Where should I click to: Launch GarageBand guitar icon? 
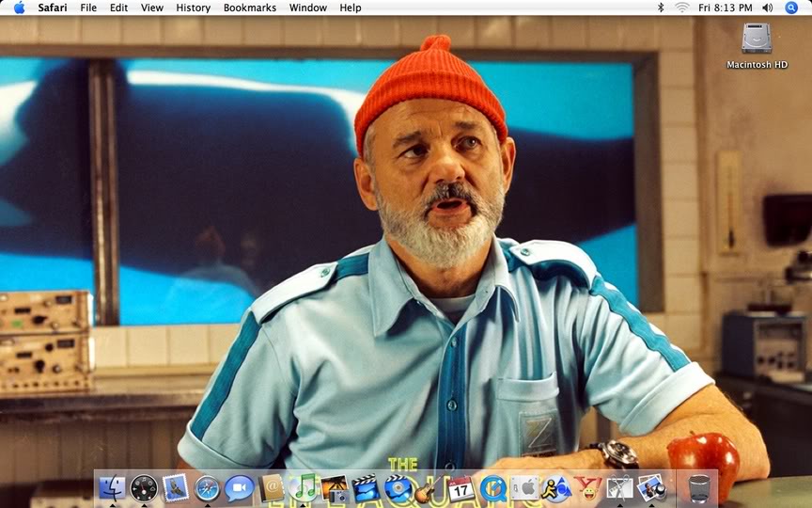tap(429, 488)
